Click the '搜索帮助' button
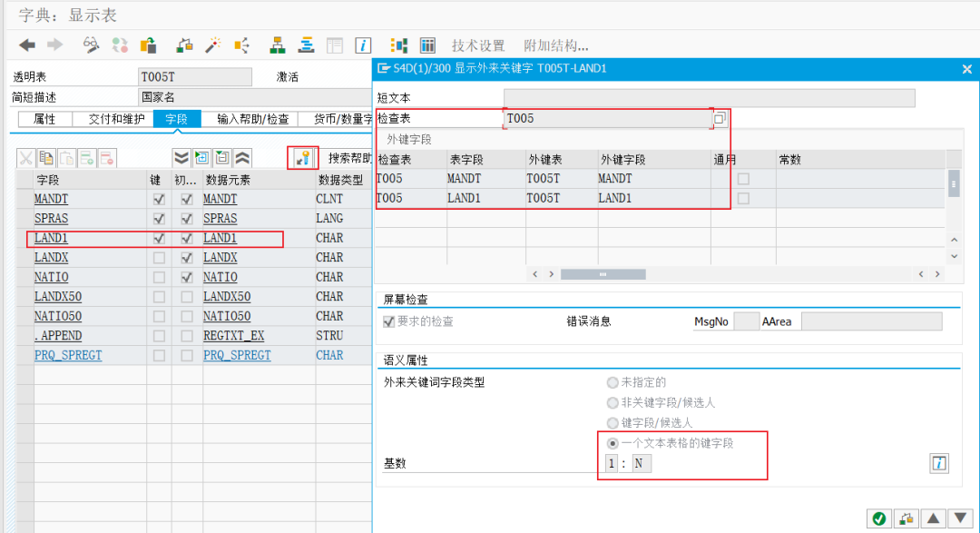This screenshot has height=533, width=980. 349,158
